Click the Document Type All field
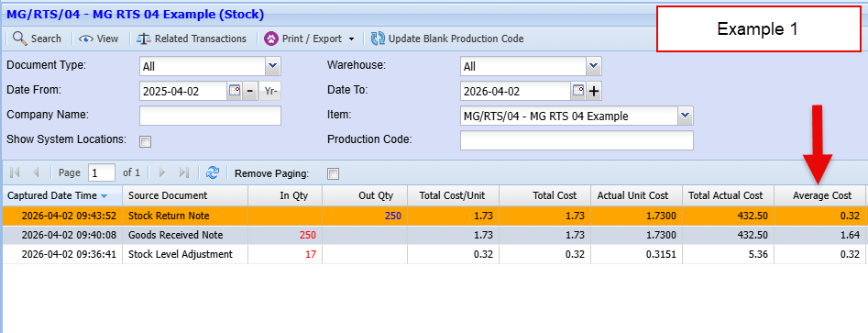 click(203, 66)
